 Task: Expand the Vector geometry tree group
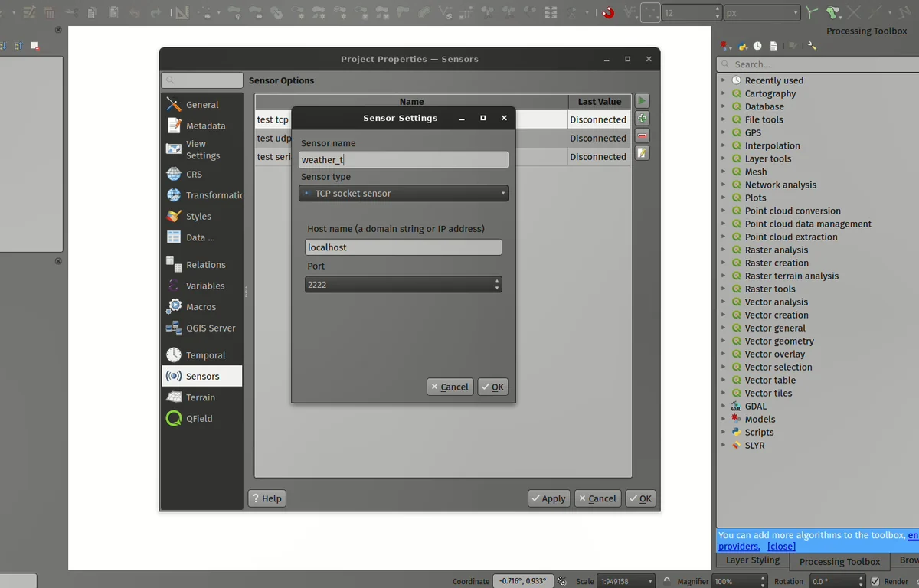pyautogui.click(x=723, y=341)
